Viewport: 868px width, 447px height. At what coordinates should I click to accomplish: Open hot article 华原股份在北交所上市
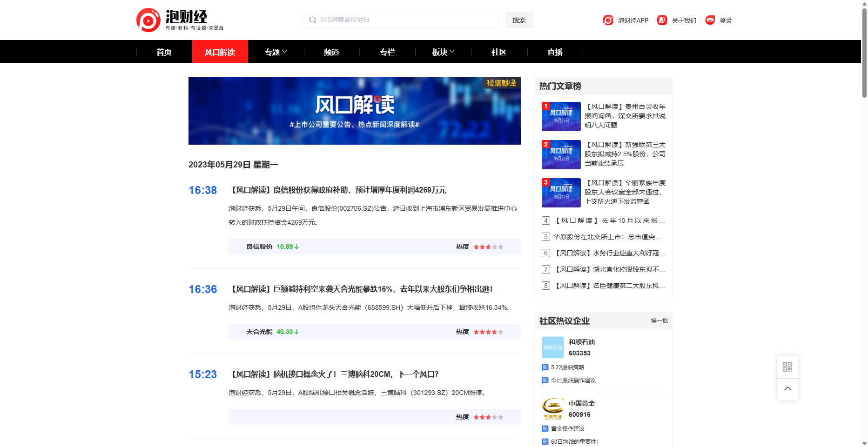click(607, 237)
